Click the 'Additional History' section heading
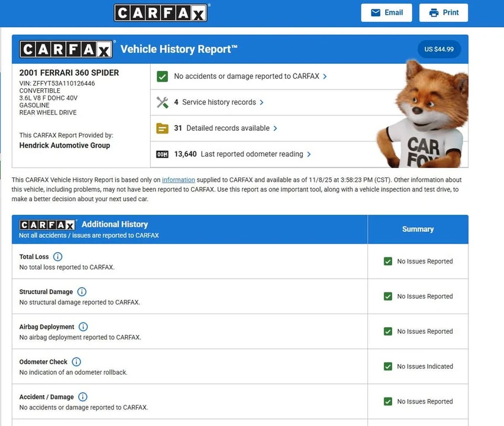Image resolution: width=504 pixels, height=426 pixels. 115,224
